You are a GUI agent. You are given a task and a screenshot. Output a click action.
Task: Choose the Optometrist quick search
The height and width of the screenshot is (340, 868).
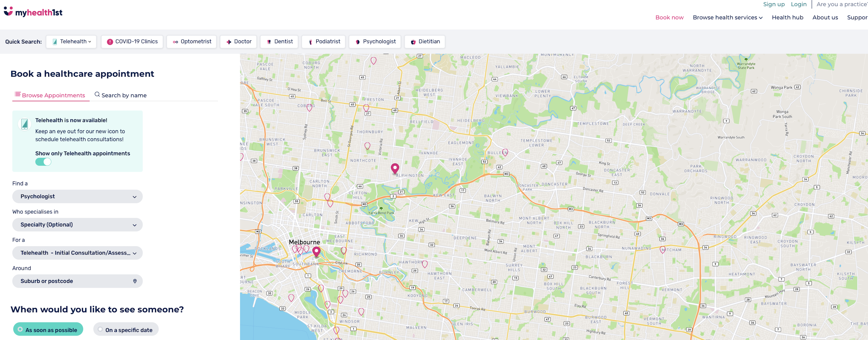[192, 41]
